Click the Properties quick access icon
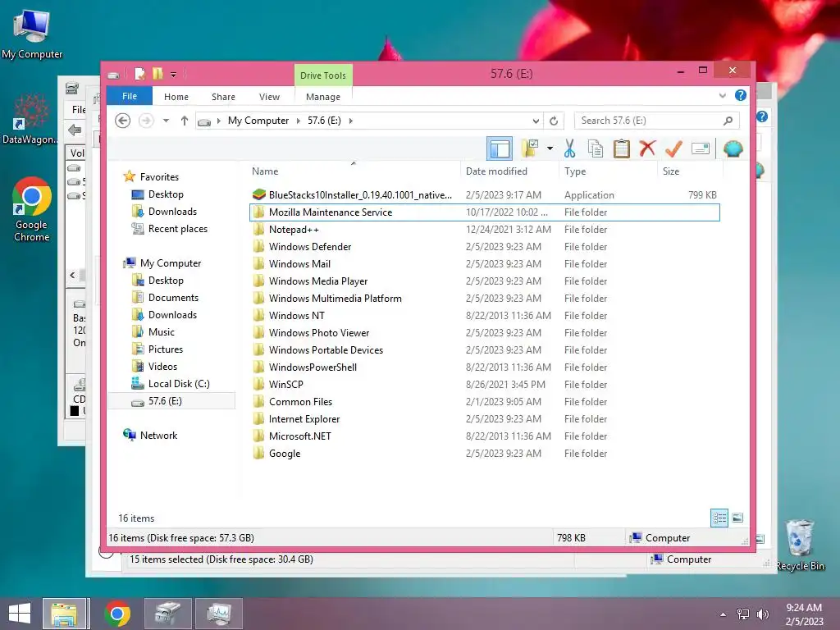This screenshot has width=840, height=630. pos(139,74)
